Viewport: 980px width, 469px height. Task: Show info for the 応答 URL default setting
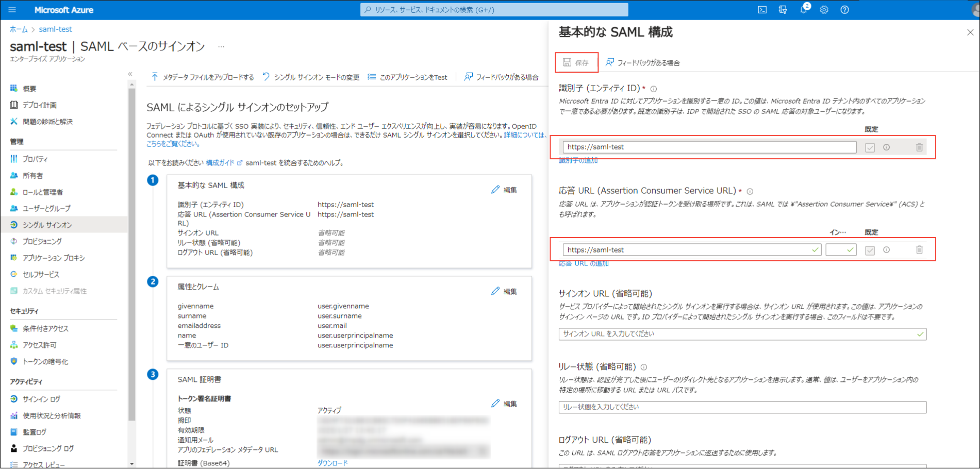point(886,250)
